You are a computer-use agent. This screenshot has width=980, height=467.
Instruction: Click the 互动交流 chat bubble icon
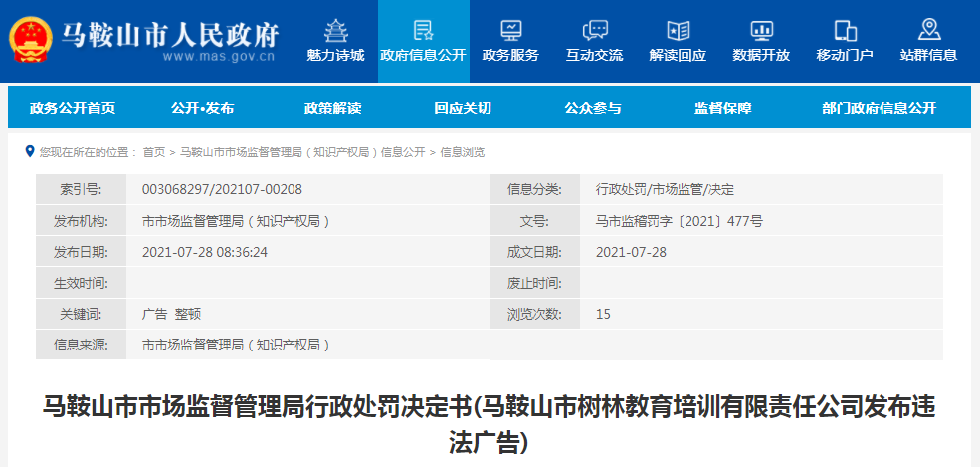[x=594, y=30]
